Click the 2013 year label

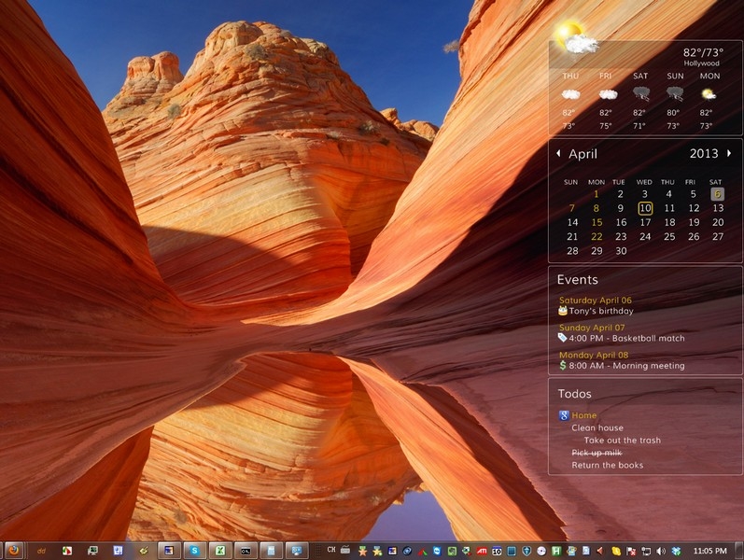coord(704,153)
